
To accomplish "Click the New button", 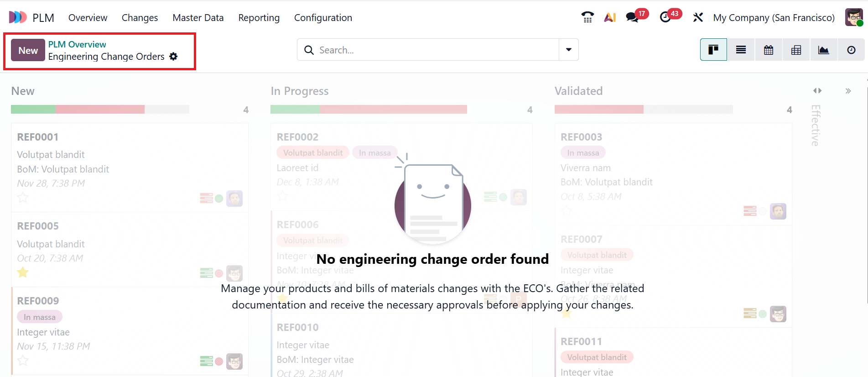I will (x=28, y=50).
